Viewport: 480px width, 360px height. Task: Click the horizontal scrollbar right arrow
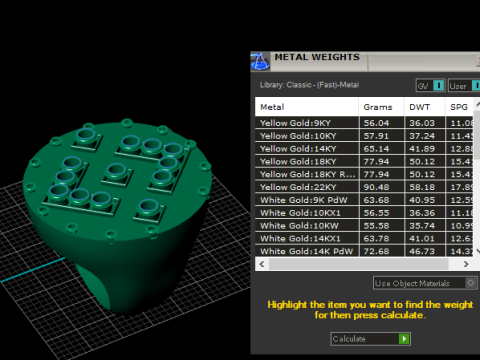pos(466,264)
